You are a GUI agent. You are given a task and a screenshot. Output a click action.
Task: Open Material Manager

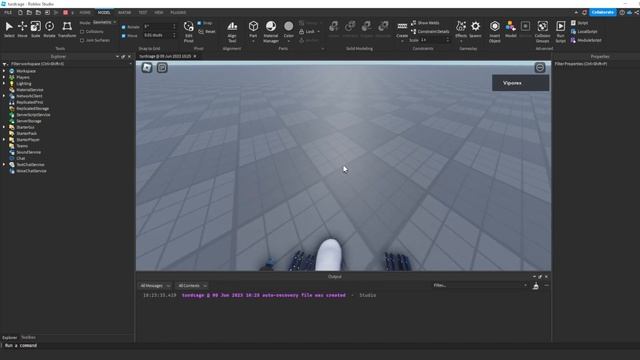click(x=271, y=31)
